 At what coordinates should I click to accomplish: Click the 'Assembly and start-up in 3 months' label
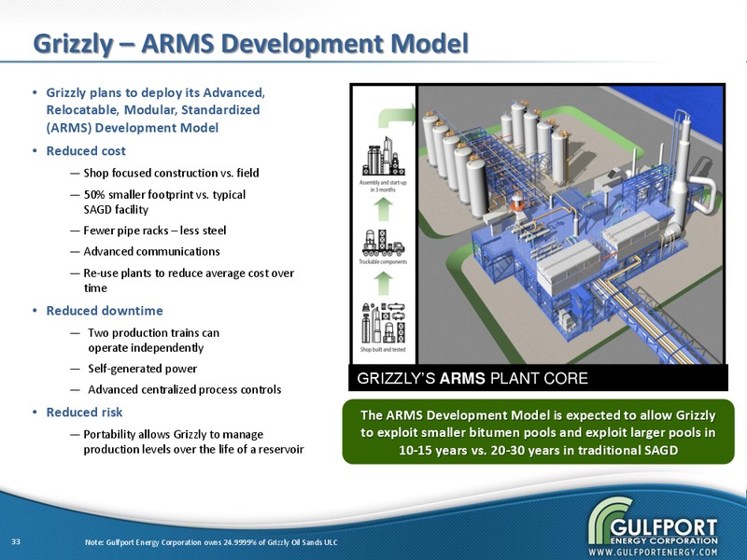click(383, 186)
